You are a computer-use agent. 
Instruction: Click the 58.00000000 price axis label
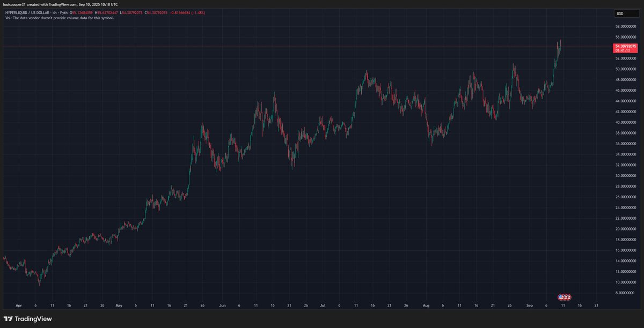point(626,26)
